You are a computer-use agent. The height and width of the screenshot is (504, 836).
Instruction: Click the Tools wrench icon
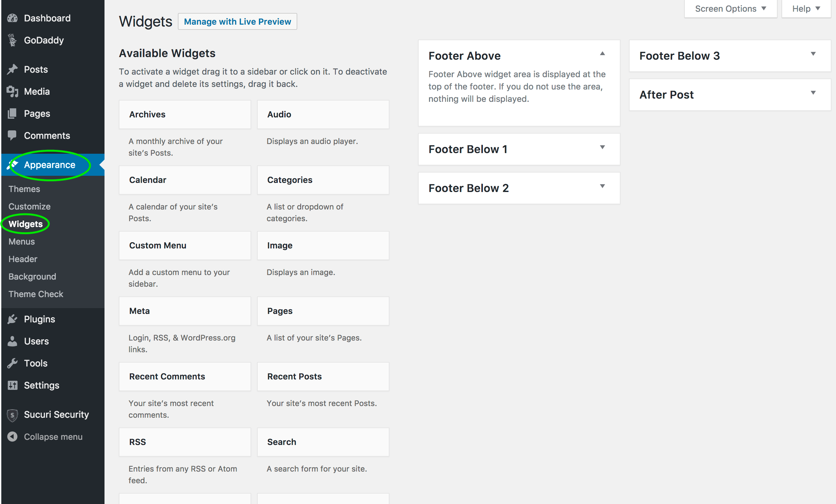[13, 363]
